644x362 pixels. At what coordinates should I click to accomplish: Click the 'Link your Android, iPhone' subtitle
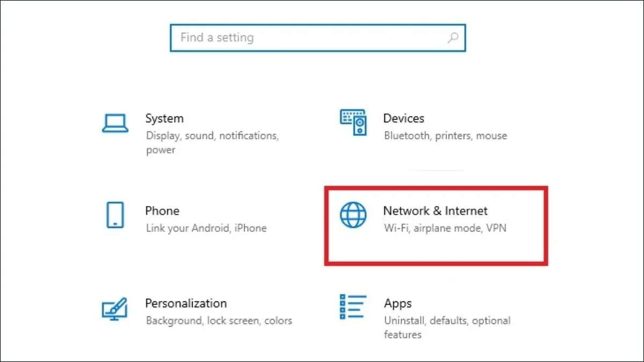206,228
